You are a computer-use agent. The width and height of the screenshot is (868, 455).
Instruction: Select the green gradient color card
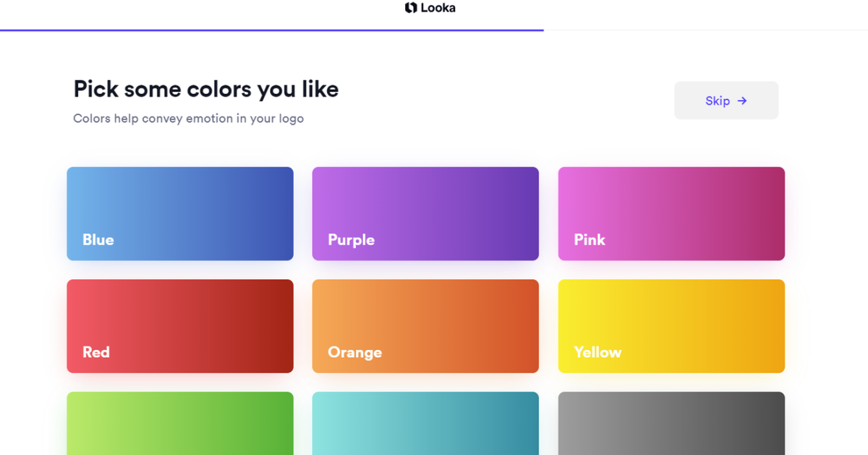pos(180,425)
